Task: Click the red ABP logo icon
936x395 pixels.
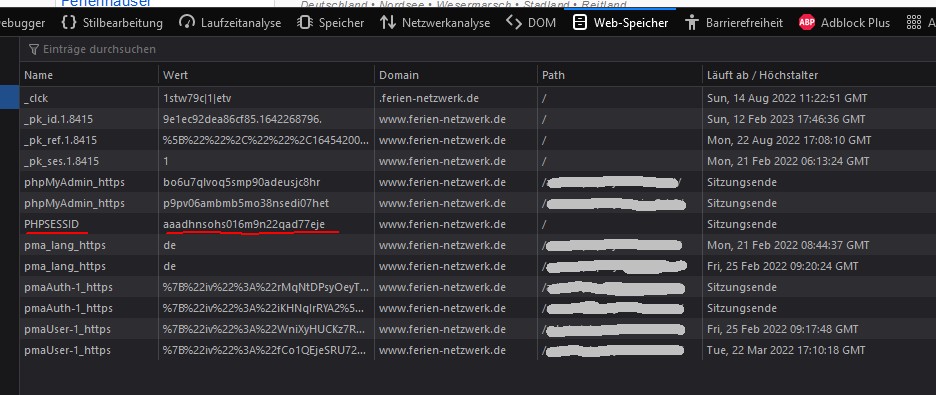Action: [806, 23]
